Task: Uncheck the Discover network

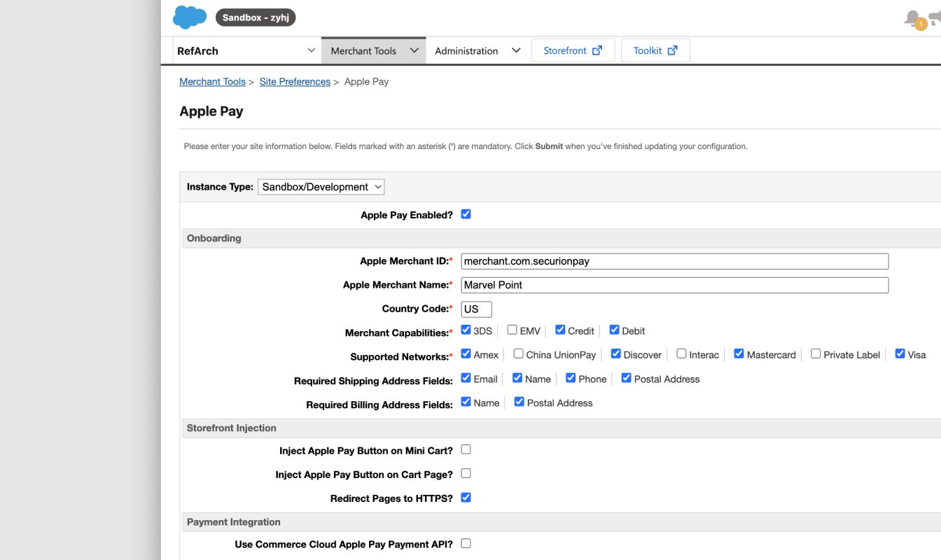Action: point(615,353)
